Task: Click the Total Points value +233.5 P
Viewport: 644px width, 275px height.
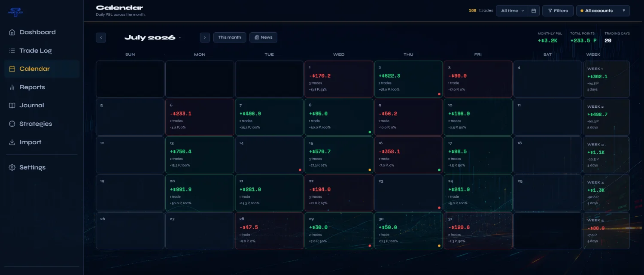Action: (x=583, y=41)
